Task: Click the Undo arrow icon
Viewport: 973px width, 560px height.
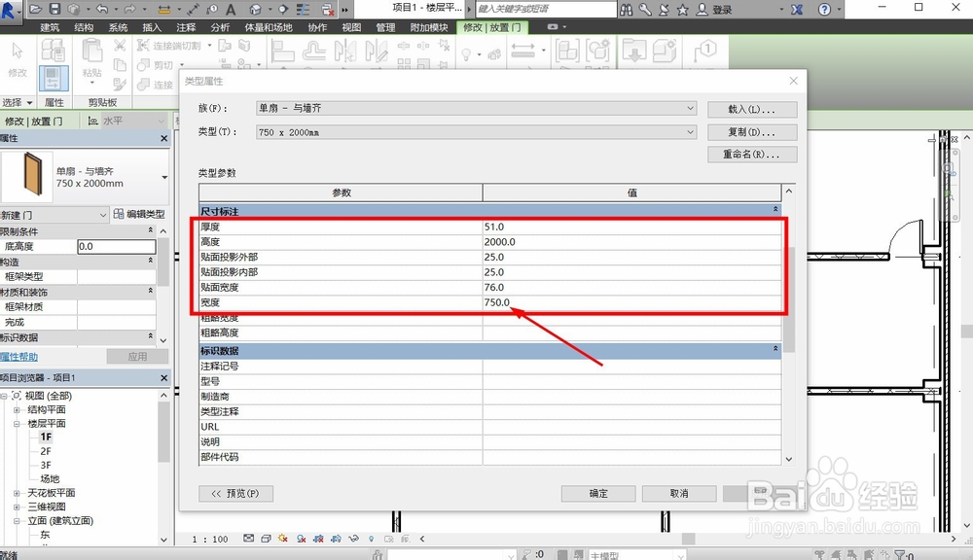Action: point(102,9)
